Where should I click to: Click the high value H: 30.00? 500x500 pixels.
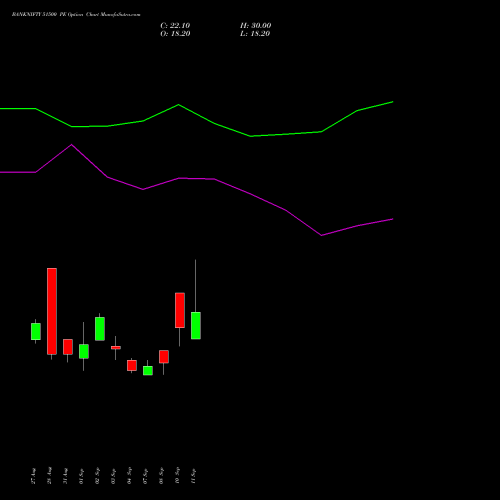click(256, 26)
